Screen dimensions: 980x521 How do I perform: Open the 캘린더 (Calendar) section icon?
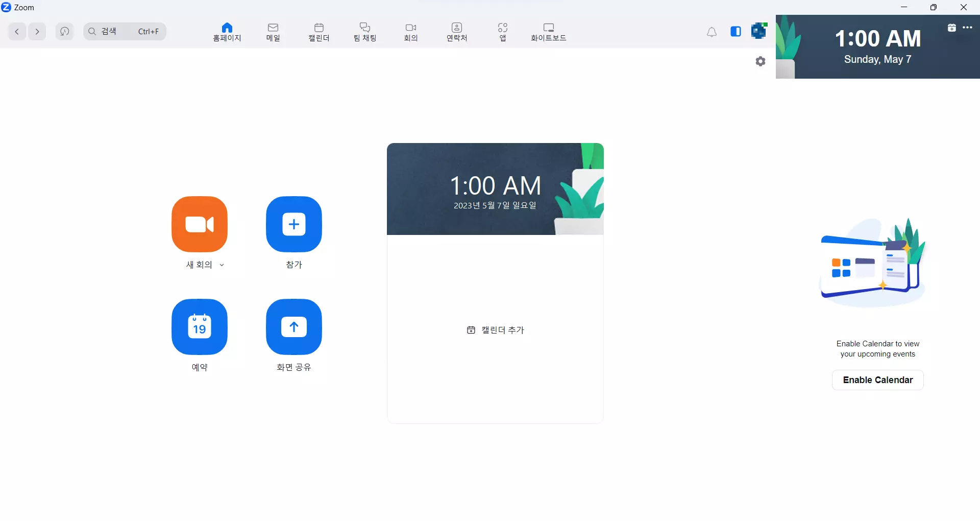point(318,31)
